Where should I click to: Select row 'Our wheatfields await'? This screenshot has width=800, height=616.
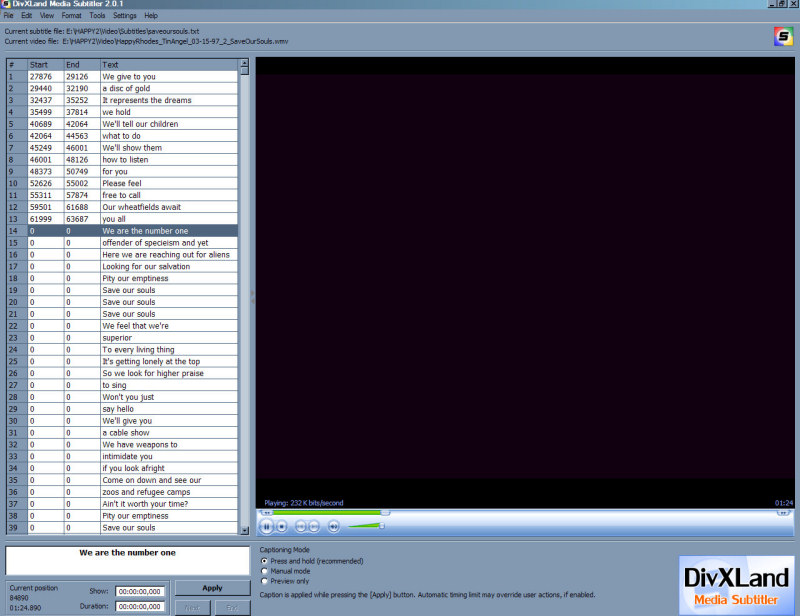coord(122,207)
